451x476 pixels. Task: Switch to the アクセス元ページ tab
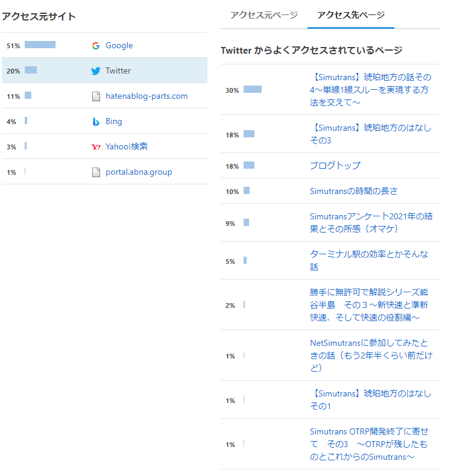264,15
